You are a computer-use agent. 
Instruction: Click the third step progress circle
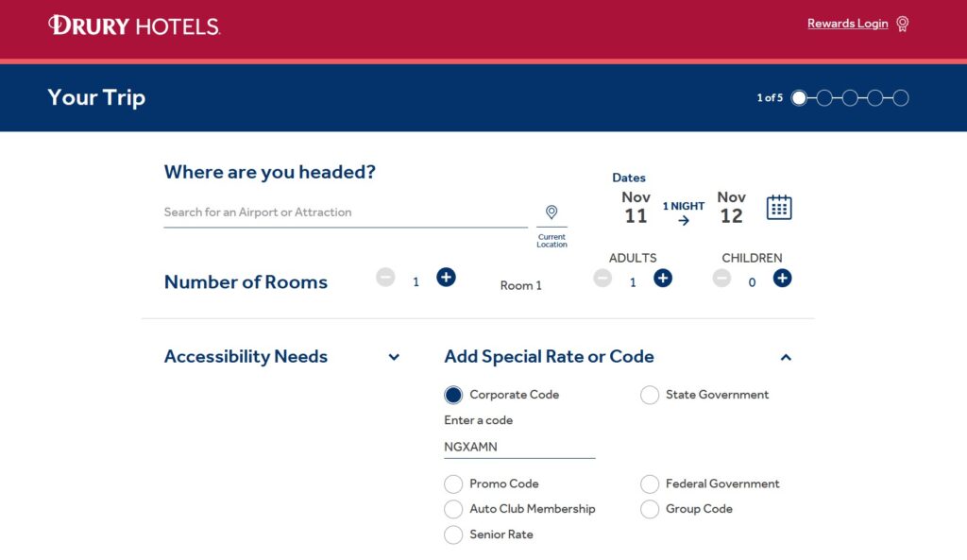(850, 98)
